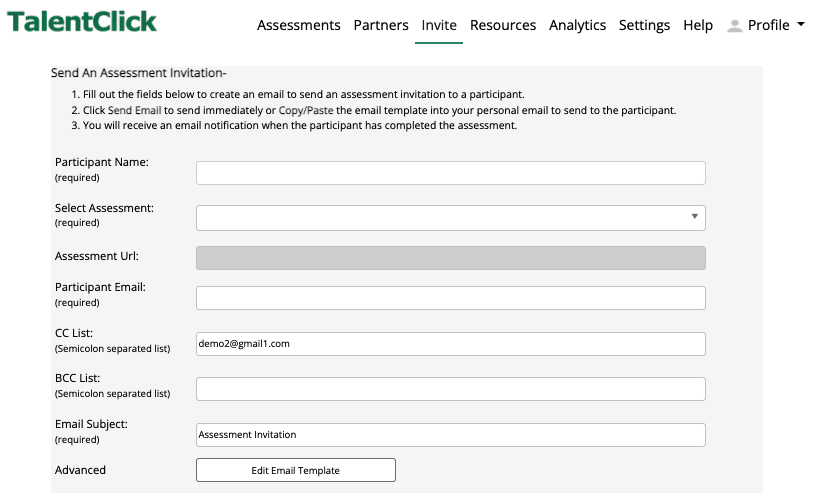Focus the Participant Email field

(451, 298)
